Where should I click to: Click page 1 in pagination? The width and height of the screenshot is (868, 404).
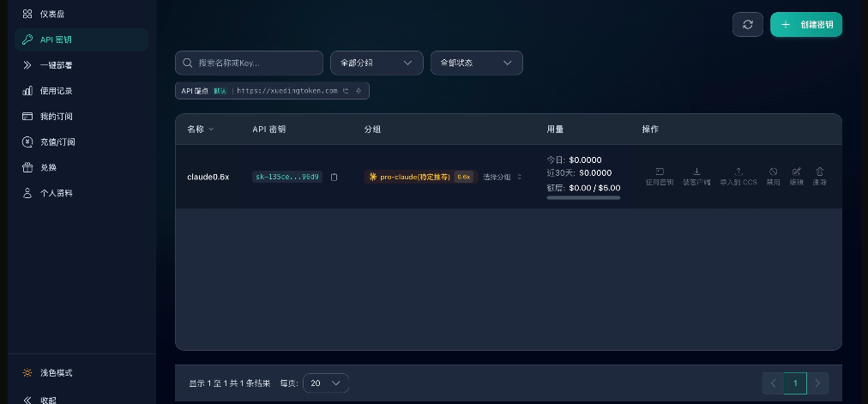pos(795,383)
